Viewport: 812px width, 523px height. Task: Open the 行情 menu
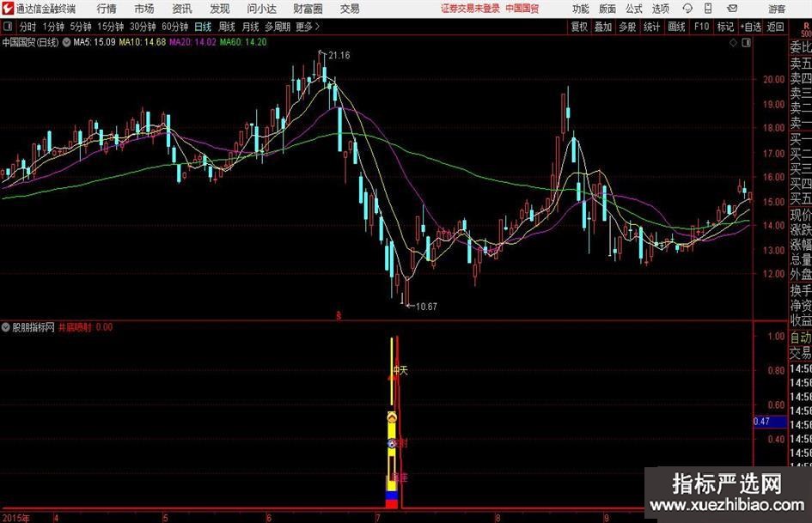pyautogui.click(x=107, y=9)
